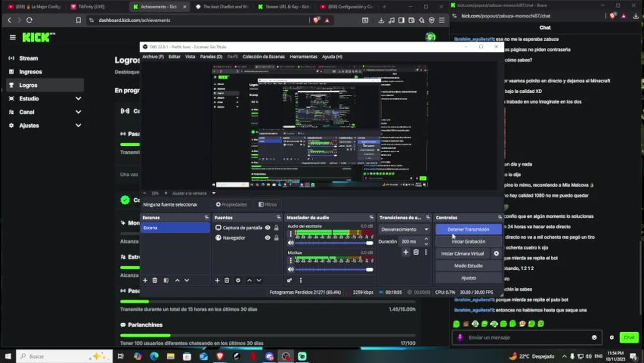Image resolution: width=644 pixels, height=363 pixels.
Task: Open Mic/Aux track options menu
Action: pos(290,261)
